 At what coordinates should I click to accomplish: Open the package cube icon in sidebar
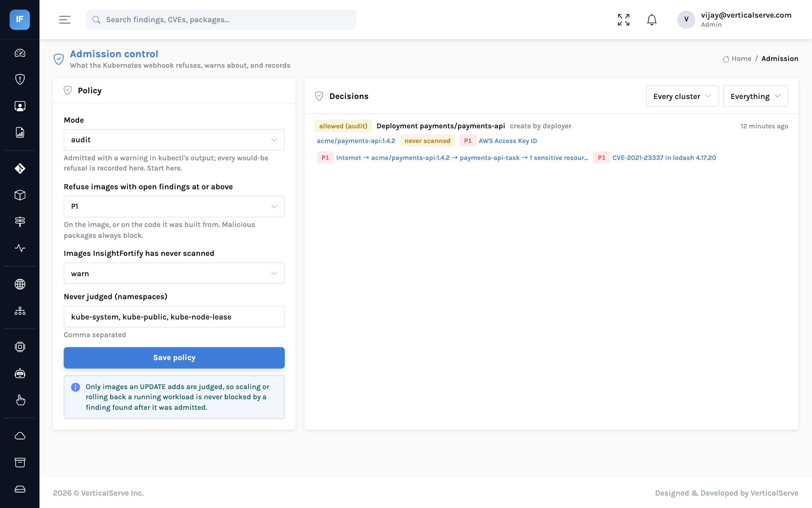click(x=20, y=195)
